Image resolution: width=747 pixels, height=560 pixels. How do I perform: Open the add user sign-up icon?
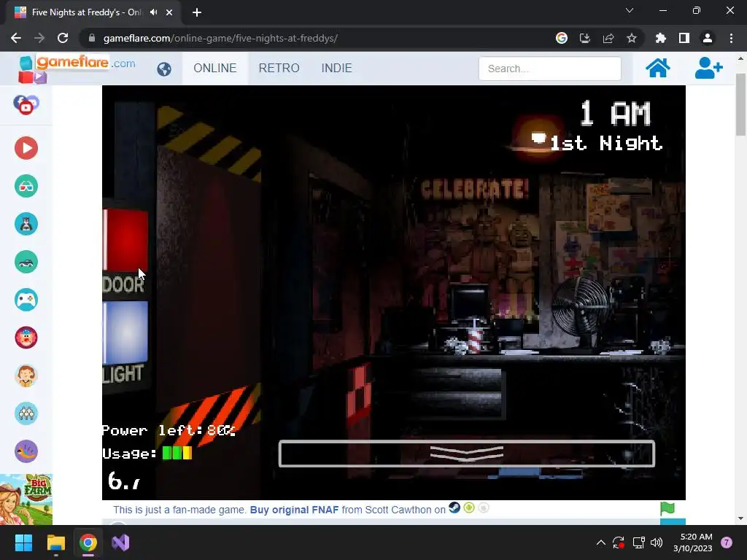click(708, 68)
